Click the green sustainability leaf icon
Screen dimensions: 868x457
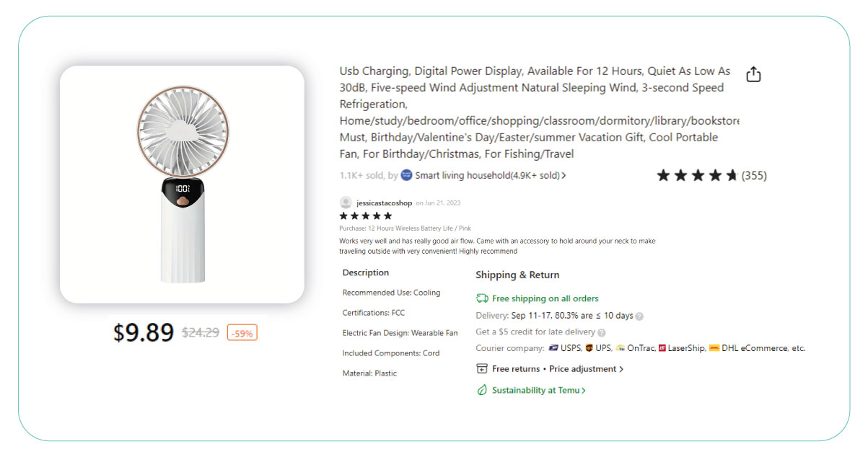click(482, 390)
